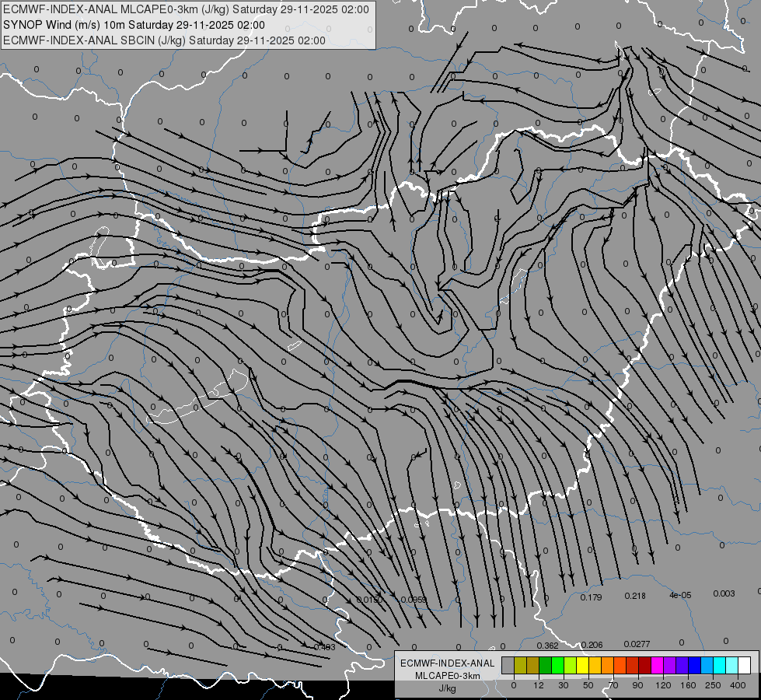This screenshot has width=761, height=700.
Task: Click the white legend swatch at the end
Action: tap(745, 665)
